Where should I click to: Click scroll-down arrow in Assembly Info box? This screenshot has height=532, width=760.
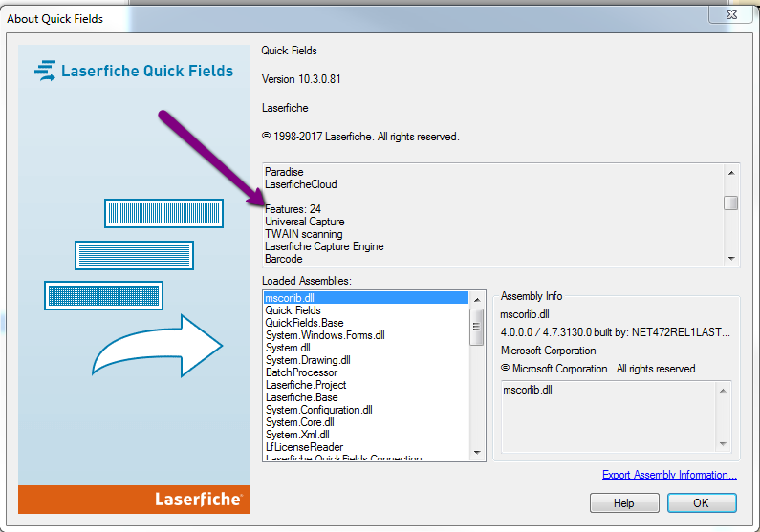(x=723, y=444)
